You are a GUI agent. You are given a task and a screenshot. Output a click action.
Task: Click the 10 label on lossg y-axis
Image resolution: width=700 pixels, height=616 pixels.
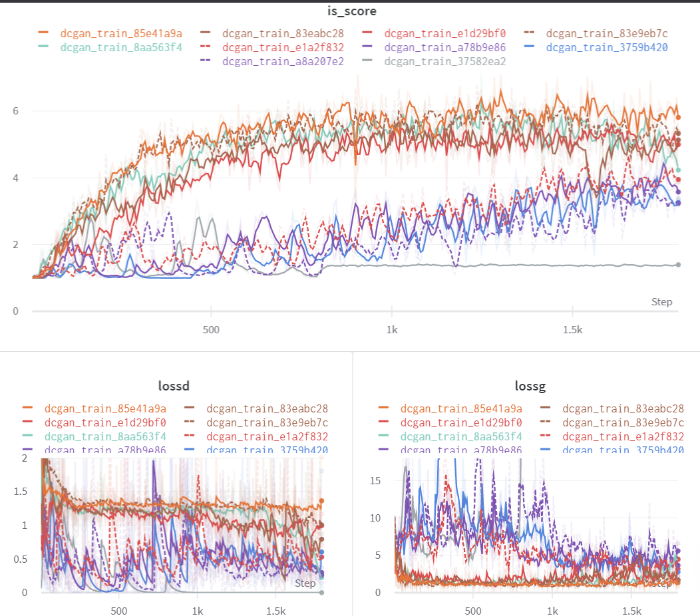pyautogui.click(x=375, y=518)
